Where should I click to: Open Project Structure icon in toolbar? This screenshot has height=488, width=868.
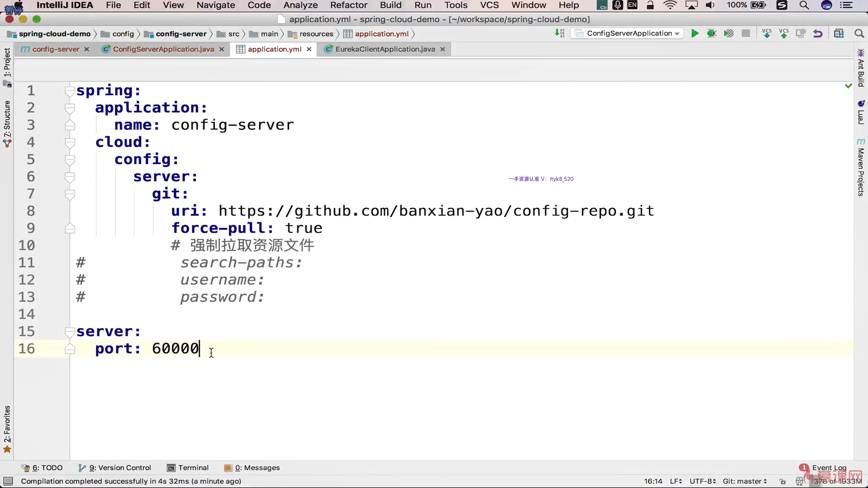[839, 33]
